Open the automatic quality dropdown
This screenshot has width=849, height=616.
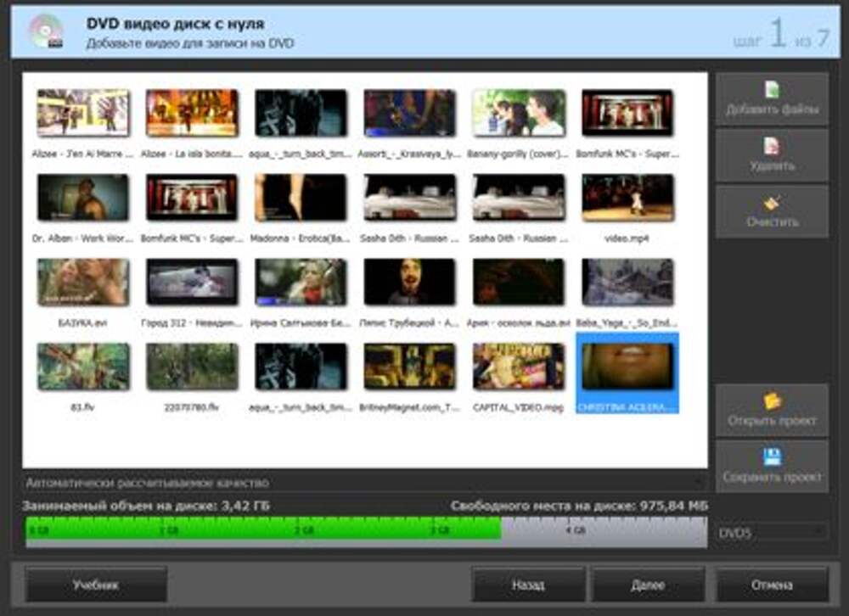coord(364,482)
